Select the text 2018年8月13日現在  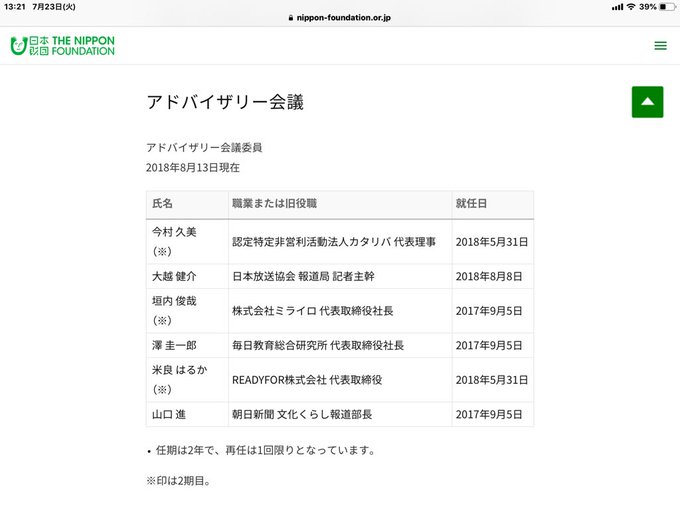[193, 167]
